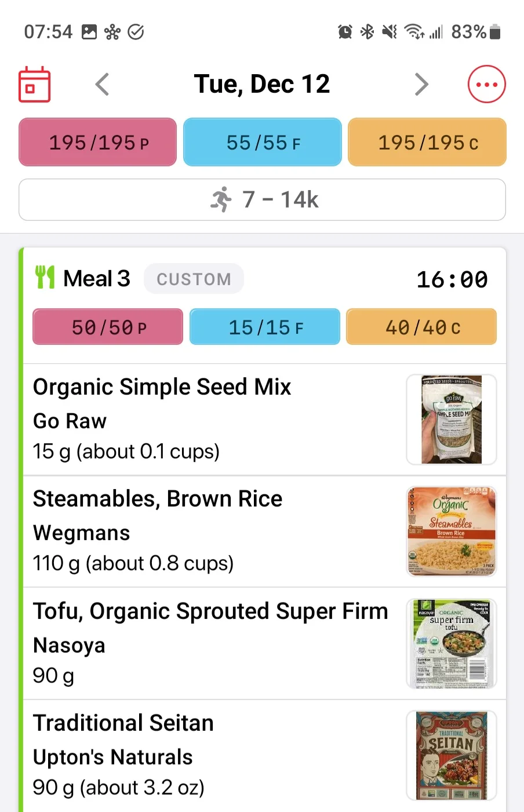524x812 pixels.
Task: Tap the alarm icon in status bar
Action: click(x=345, y=32)
